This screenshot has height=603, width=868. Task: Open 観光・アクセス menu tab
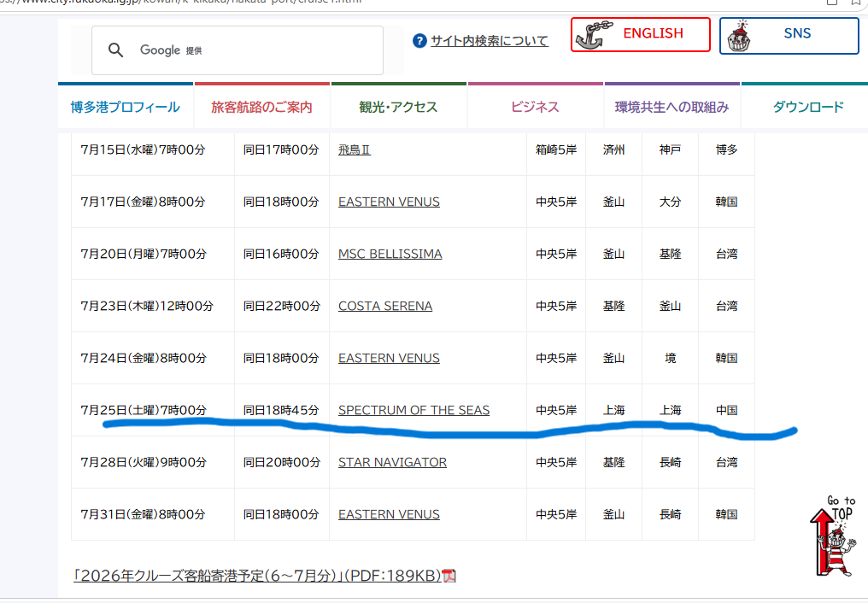[x=399, y=107]
